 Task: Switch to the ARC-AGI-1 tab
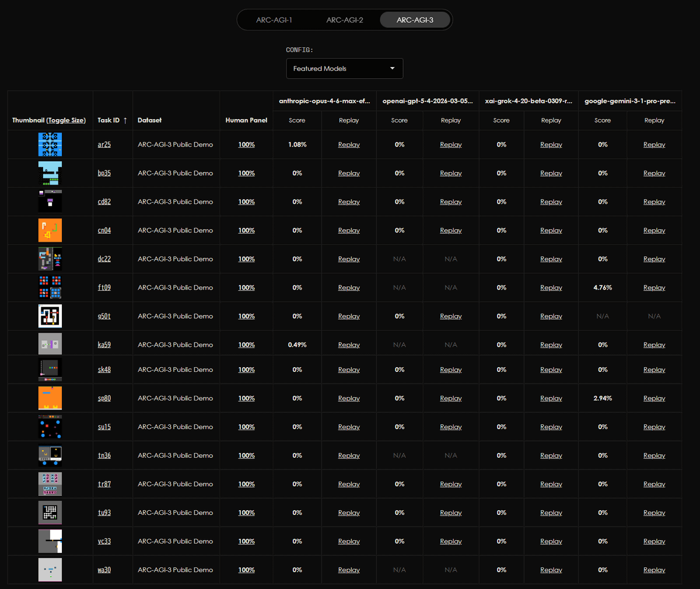coord(274,20)
